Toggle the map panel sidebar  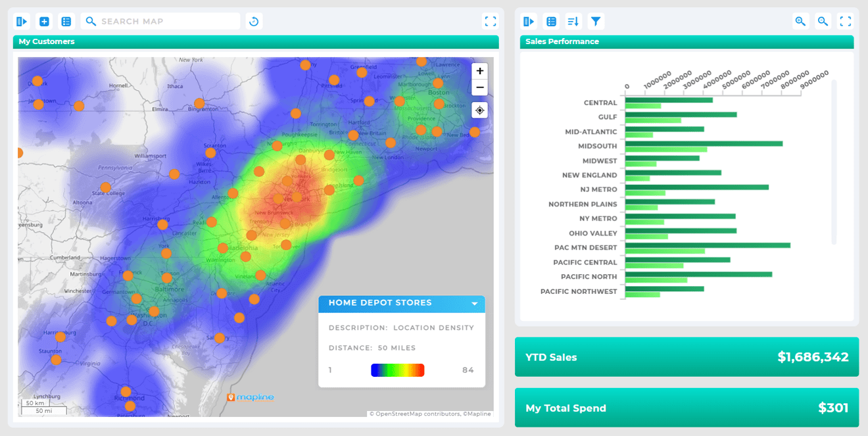coord(20,21)
